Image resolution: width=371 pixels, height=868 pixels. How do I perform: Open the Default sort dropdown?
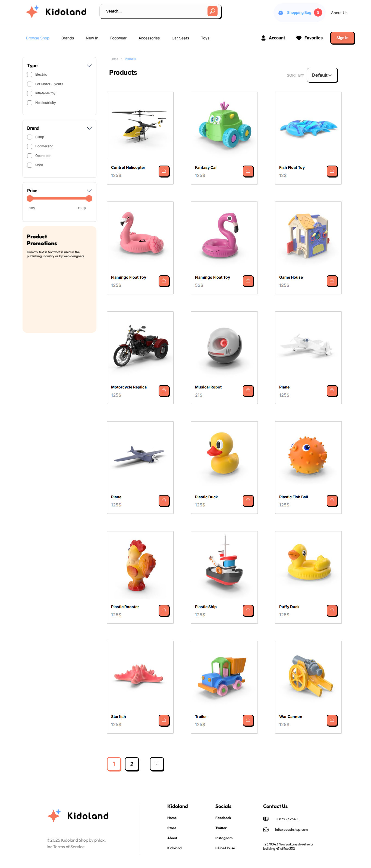coord(322,75)
